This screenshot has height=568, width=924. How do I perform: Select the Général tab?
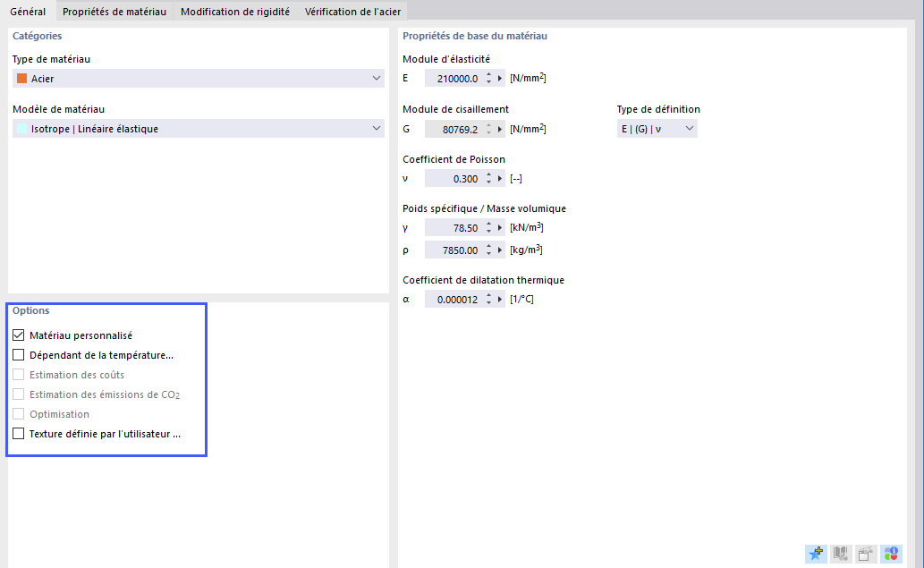click(x=28, y=12)
